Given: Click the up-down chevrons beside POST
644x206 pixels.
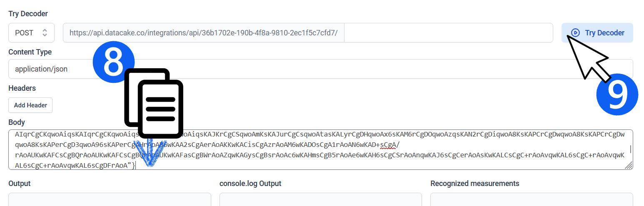Looking at the screenshot, I should [45, 32].
